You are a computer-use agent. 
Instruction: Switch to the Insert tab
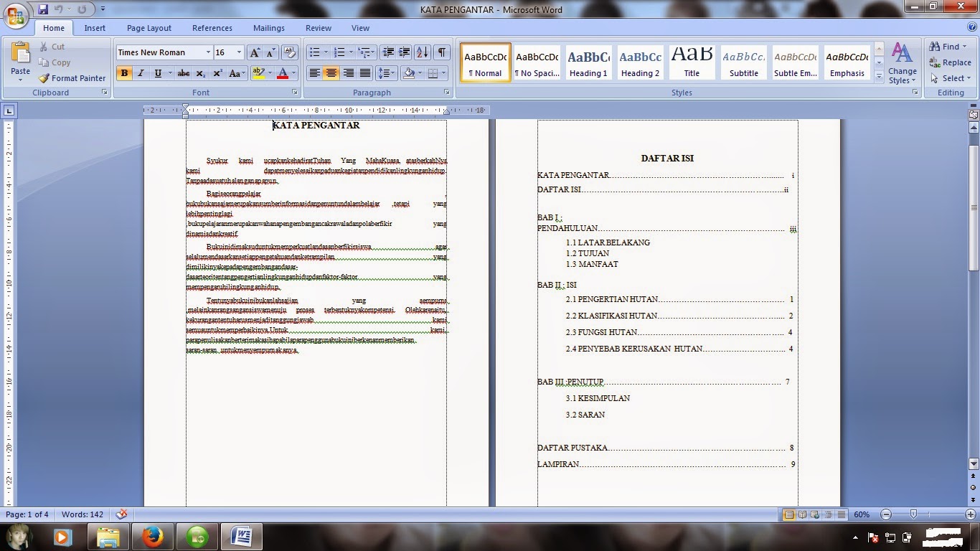click(95, 28)
